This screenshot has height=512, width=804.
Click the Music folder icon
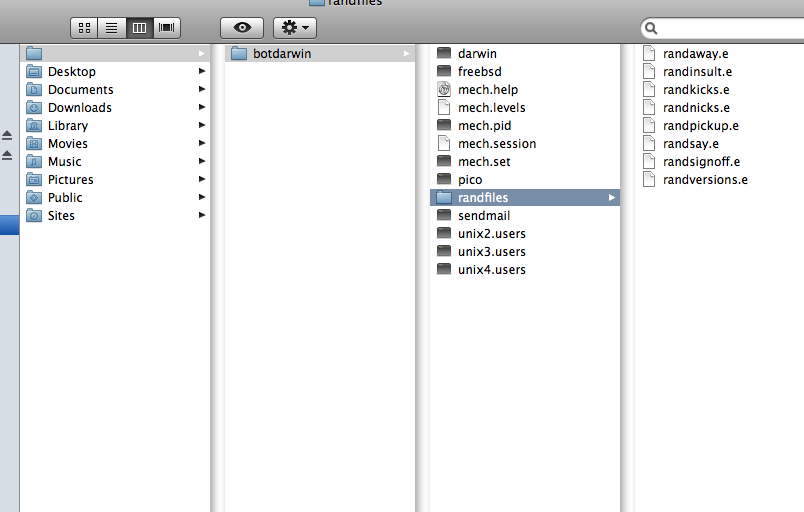(34, 162)
